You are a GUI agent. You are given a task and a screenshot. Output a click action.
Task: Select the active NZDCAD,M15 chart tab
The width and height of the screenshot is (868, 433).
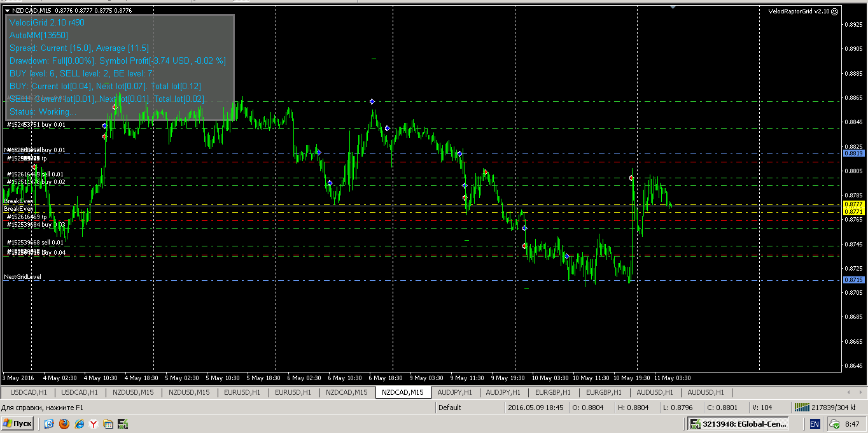403,392
